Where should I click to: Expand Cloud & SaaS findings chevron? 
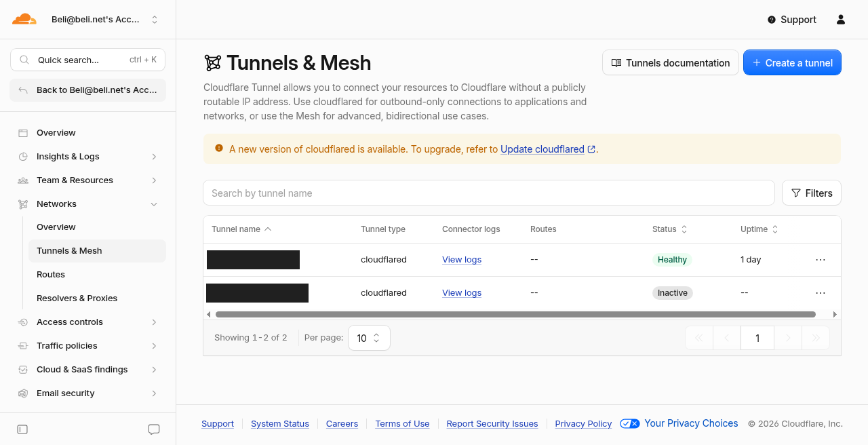pos(154,370)
